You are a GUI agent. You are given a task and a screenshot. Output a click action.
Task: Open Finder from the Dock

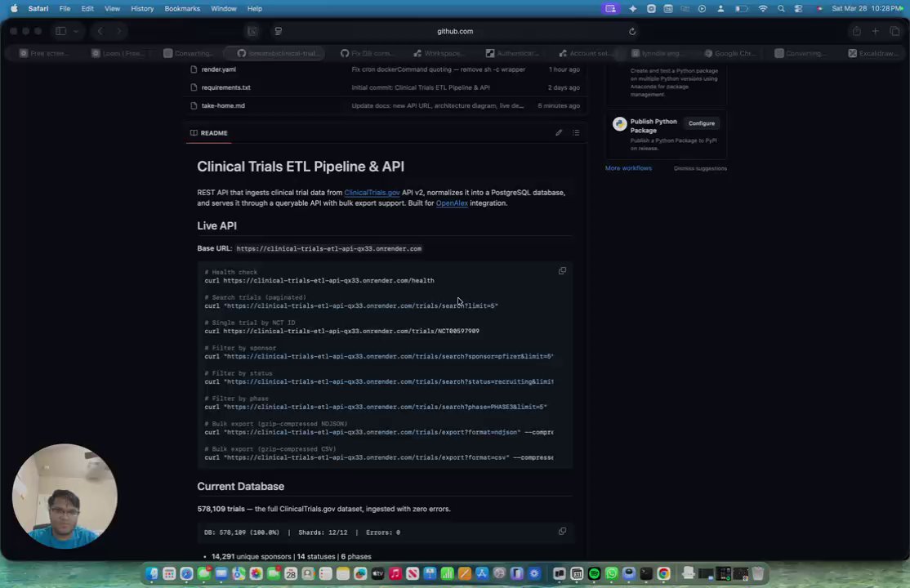click(152, 574)
